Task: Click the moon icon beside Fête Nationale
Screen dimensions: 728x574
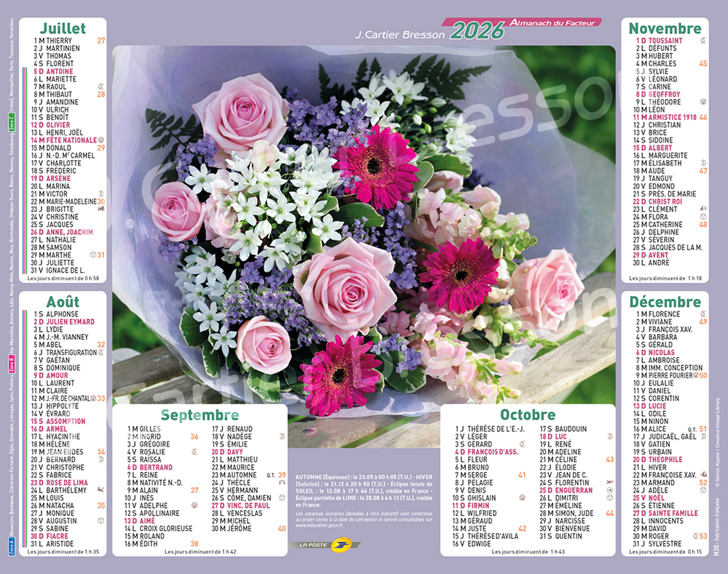Action: [x=100, y=140]
